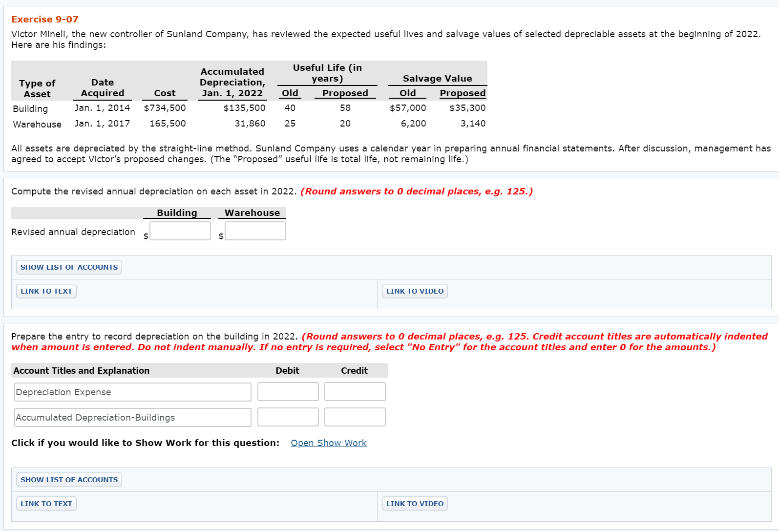The width and height of the screenshot is (779, 532).
Task: Select Warehouse old salvage value 6,200
Action: pyautogui.click(x=413, y=124)
